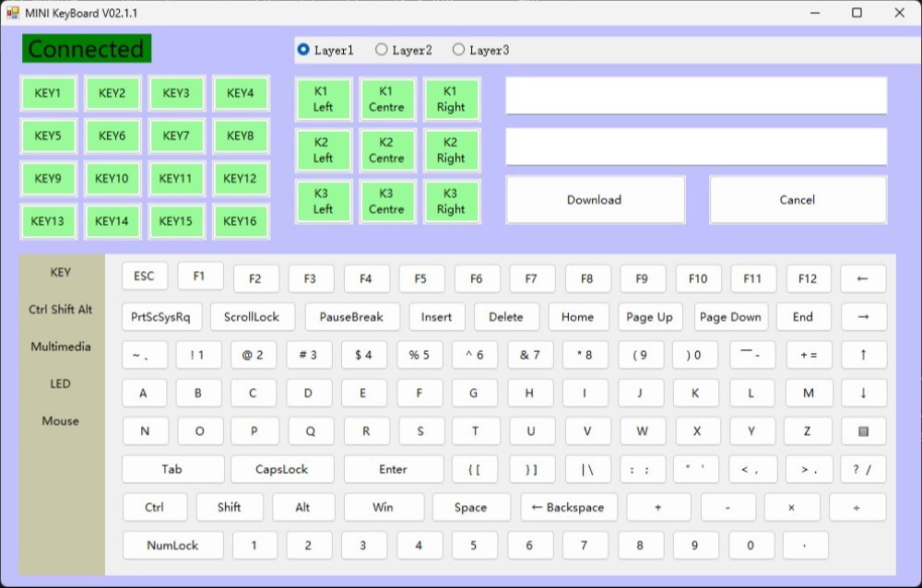Click the Enter key

pyautogui.click(x=394, y=469)
